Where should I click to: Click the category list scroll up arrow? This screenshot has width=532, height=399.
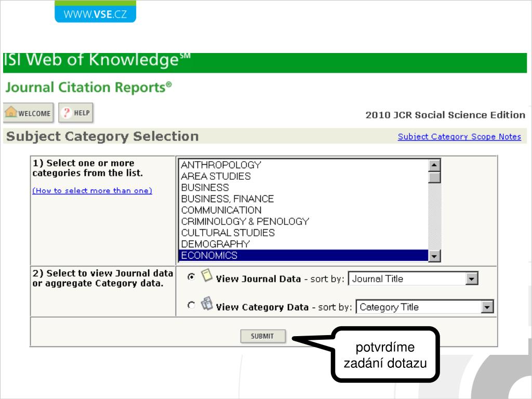[x=434, y=165]
